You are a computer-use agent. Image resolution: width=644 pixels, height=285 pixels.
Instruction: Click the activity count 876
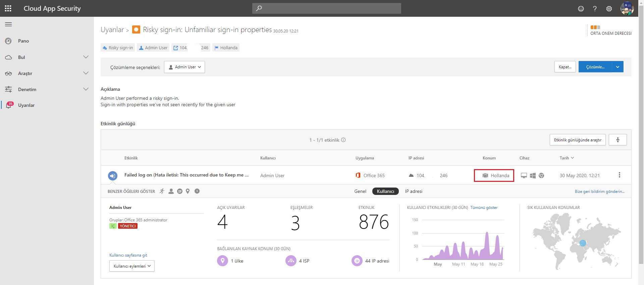coord(374,222)
